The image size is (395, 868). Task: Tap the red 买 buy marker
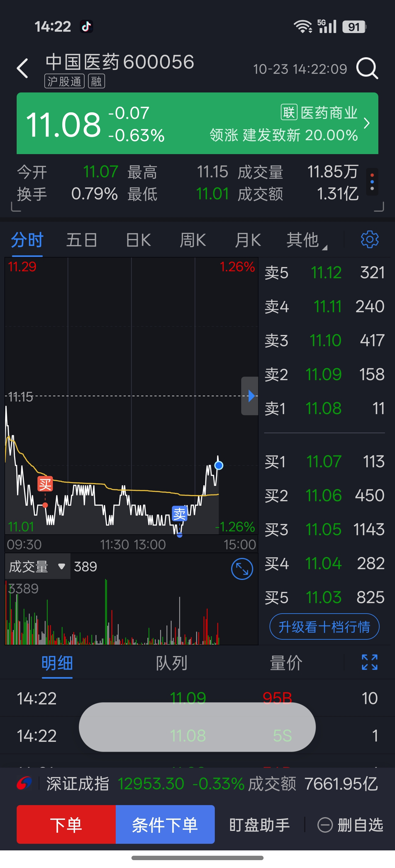(x=45, y=484)
